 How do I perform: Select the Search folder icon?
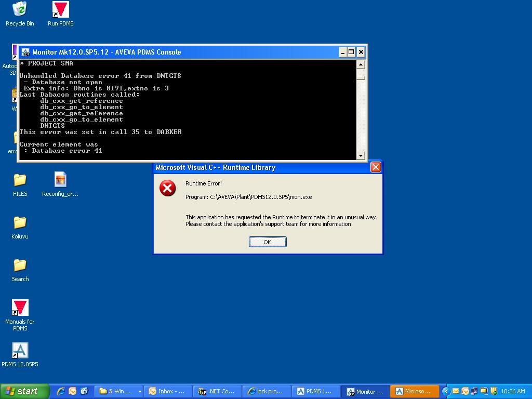click(x=20, y=270)
